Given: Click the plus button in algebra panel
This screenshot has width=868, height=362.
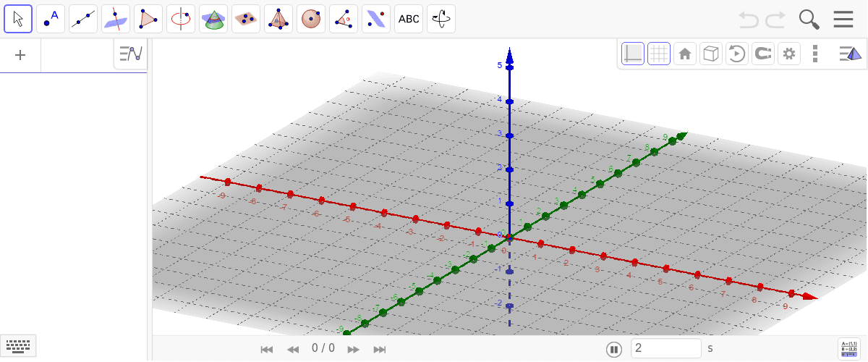Looking at the screenshot, I should click(x=20, y=55).
